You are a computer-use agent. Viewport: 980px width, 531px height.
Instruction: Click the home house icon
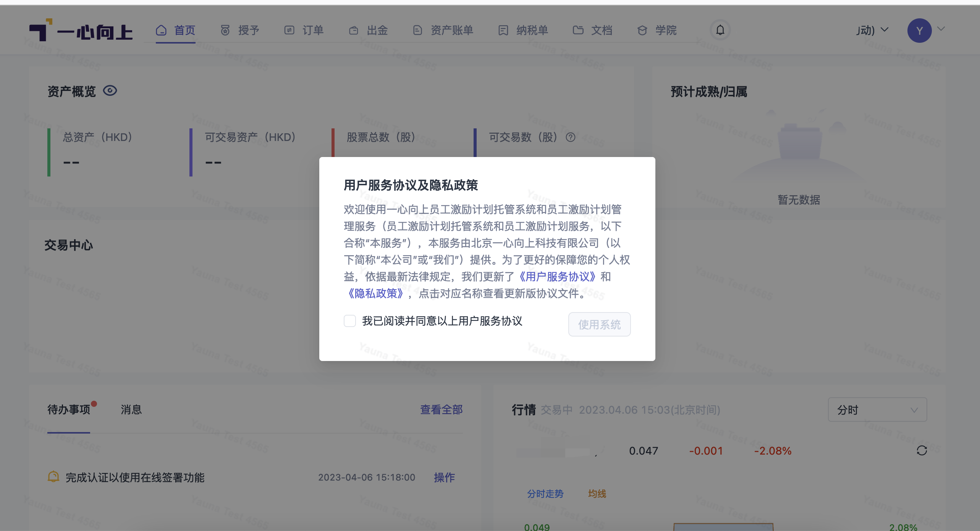161,30
